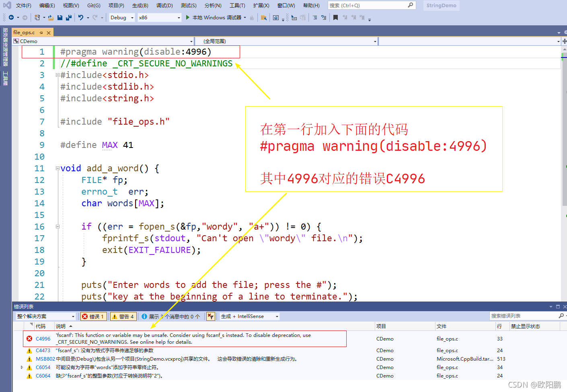Click the Open File folder icon
The image size is (567, 392).
(51, 17)
